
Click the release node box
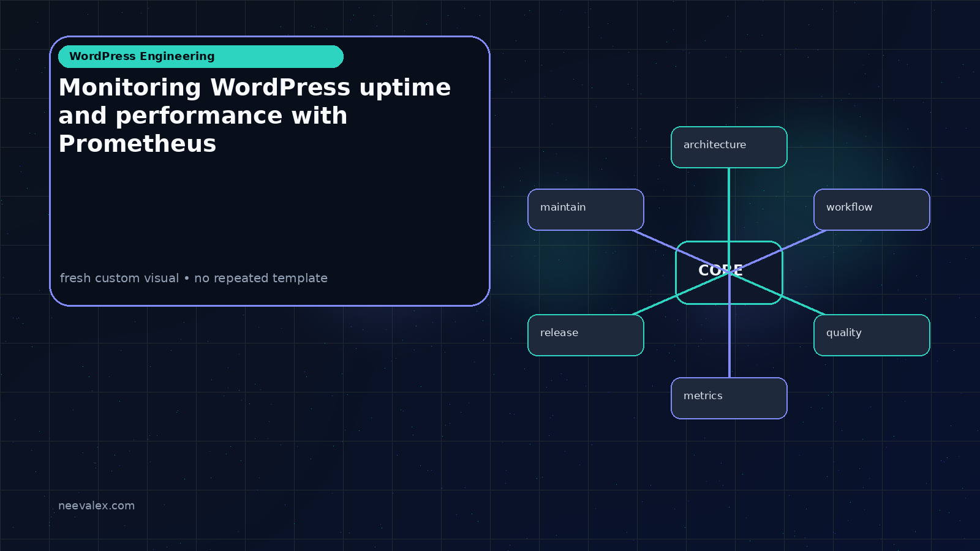tap(586, 335)
